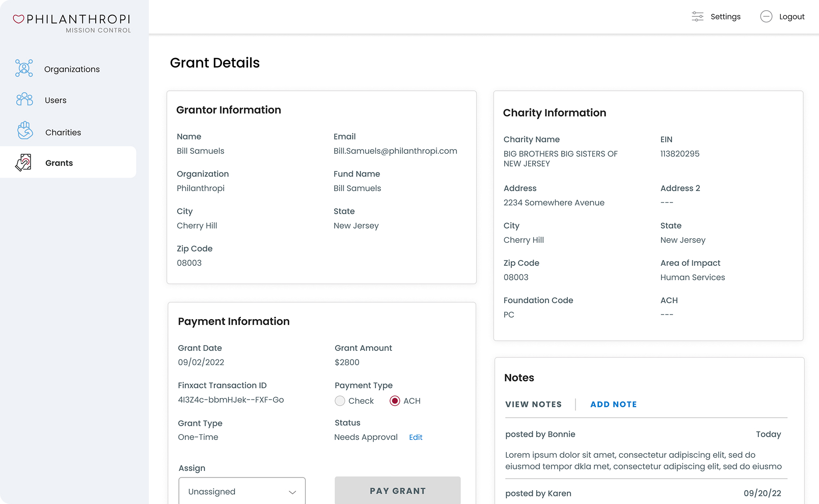Click the note posted by Karen
819x504 pixels.
tap(538, 493)
